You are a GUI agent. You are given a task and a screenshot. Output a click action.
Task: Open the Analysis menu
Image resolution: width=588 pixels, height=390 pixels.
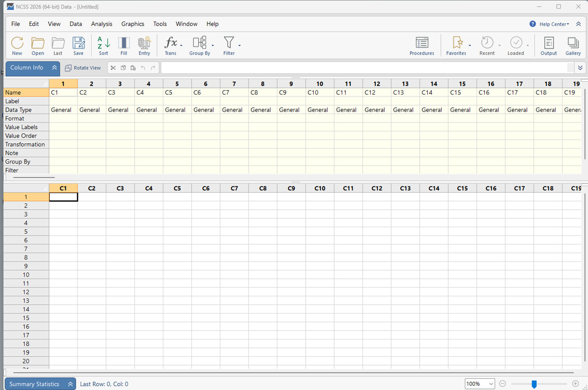point(102,24)
